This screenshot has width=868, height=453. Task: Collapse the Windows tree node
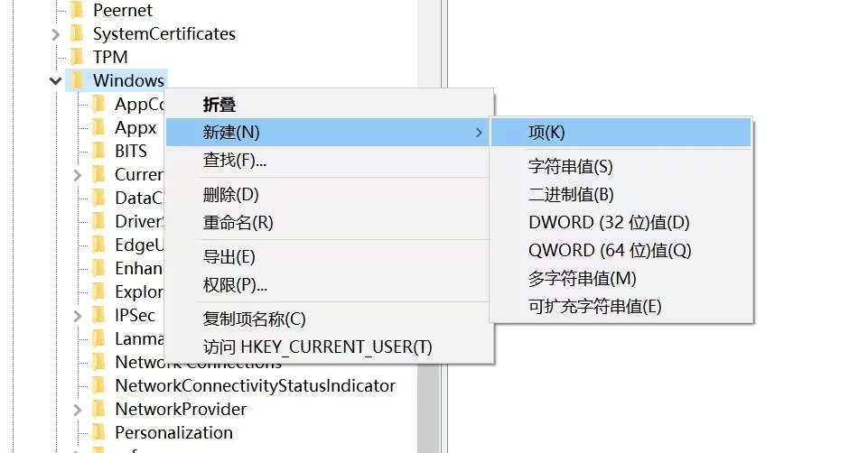pos(55,80)
